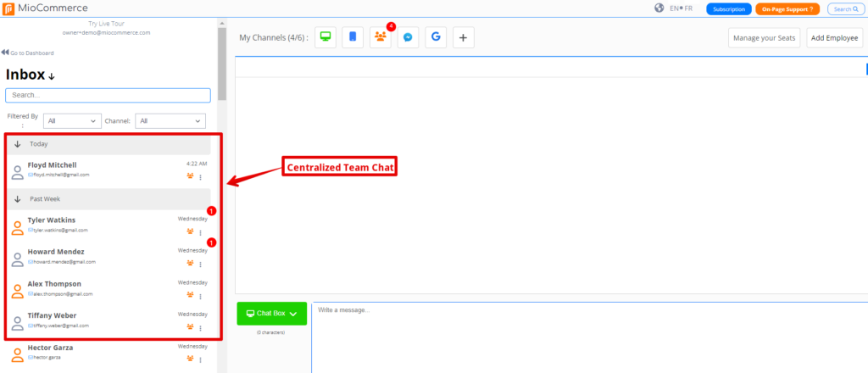Open the Google channel icon

(x=436, y=37)
